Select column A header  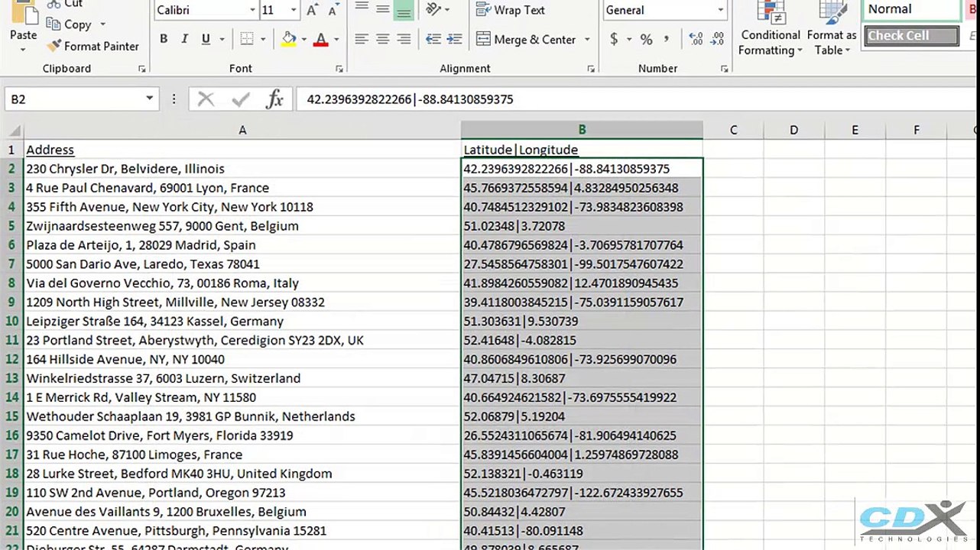click(x=242, y=131)
